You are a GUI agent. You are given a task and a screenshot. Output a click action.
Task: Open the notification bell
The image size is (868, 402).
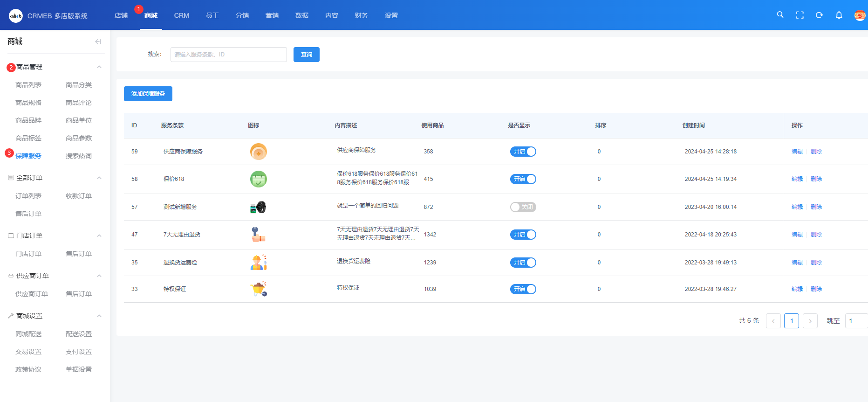click(x=839, y=15)
